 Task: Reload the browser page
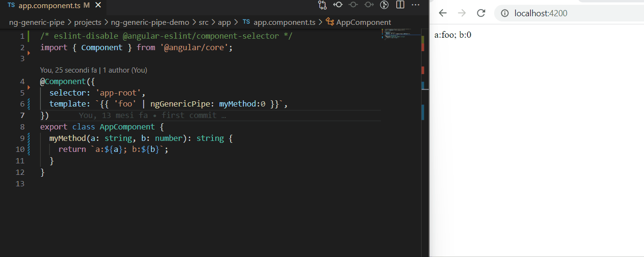[x=481, y=13]
